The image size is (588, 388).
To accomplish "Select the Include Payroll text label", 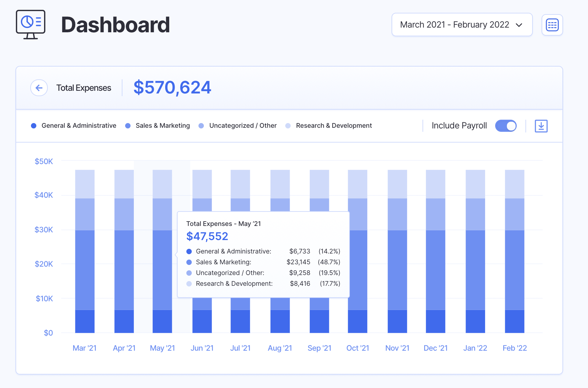I will click(x=459, y=125).
